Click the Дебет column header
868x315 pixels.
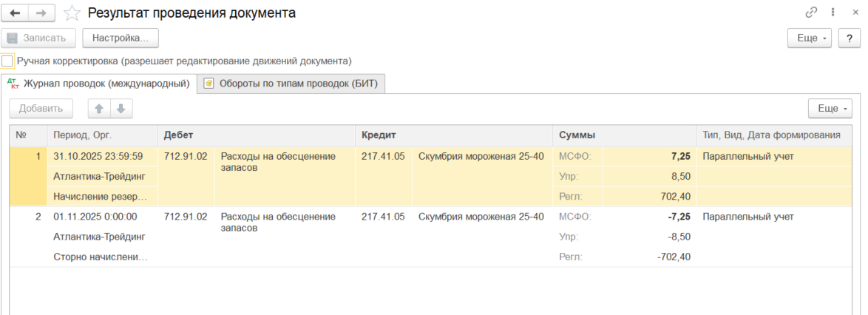177,135
